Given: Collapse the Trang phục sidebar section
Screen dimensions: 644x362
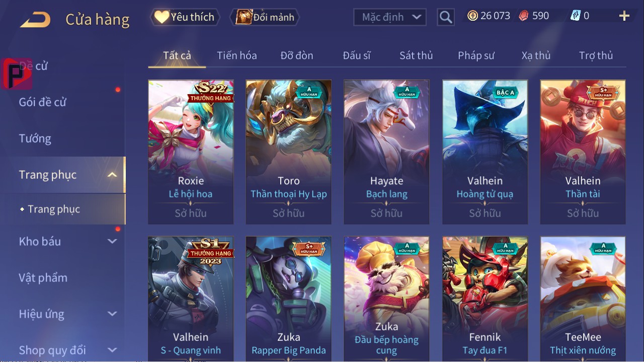Looking at the screenshot, I should [x=112, y=175].
